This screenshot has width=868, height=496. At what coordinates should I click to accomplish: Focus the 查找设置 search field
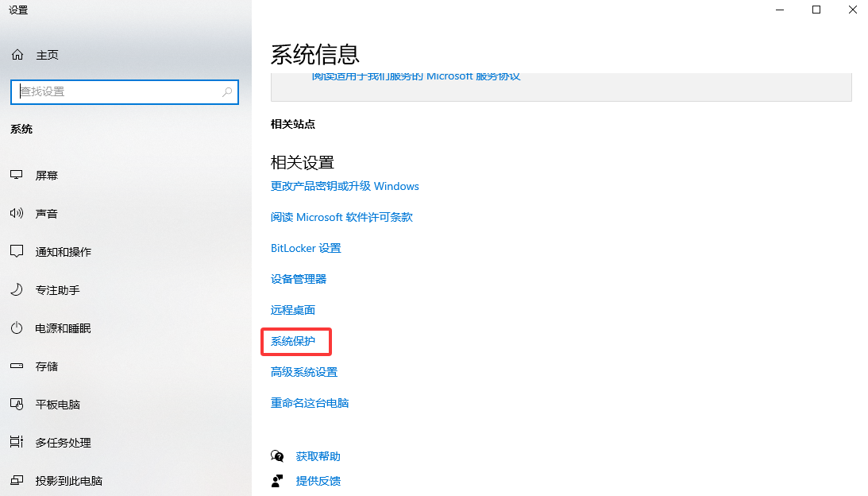click(x=125, y=92)
